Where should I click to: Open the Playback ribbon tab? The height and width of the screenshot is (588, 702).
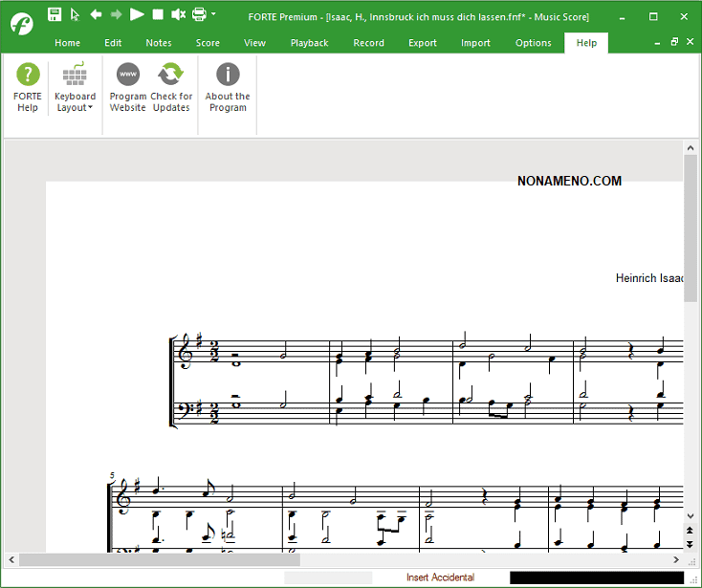point(309,43)
